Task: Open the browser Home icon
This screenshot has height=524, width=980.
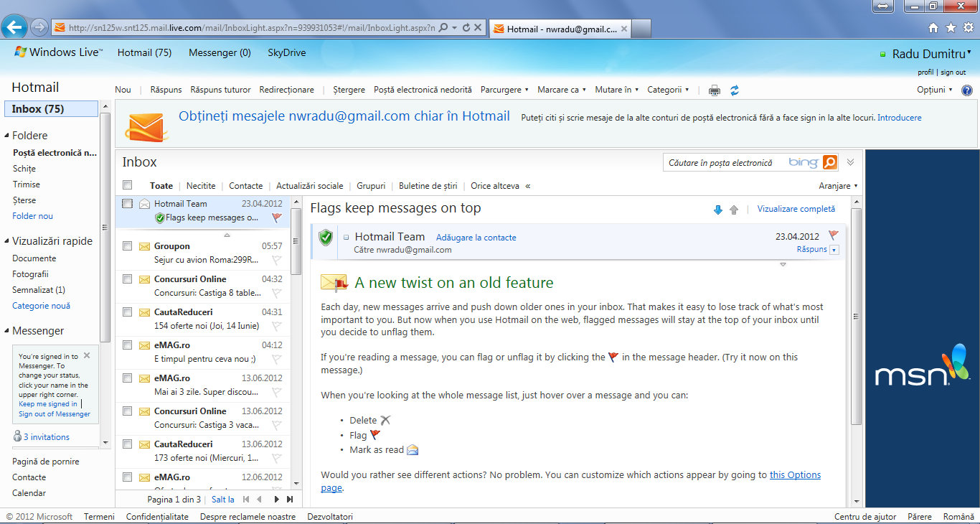Action: [933, 28]
